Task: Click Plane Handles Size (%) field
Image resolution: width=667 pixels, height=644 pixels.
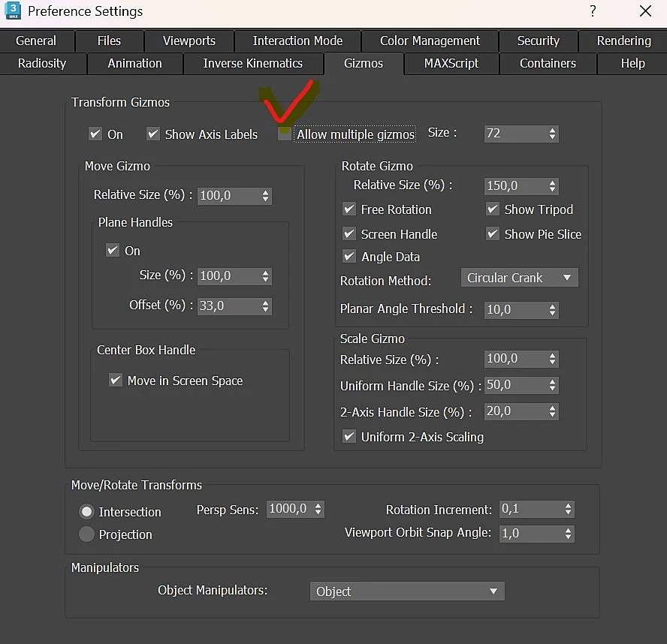Action: (x=229, y=276)
